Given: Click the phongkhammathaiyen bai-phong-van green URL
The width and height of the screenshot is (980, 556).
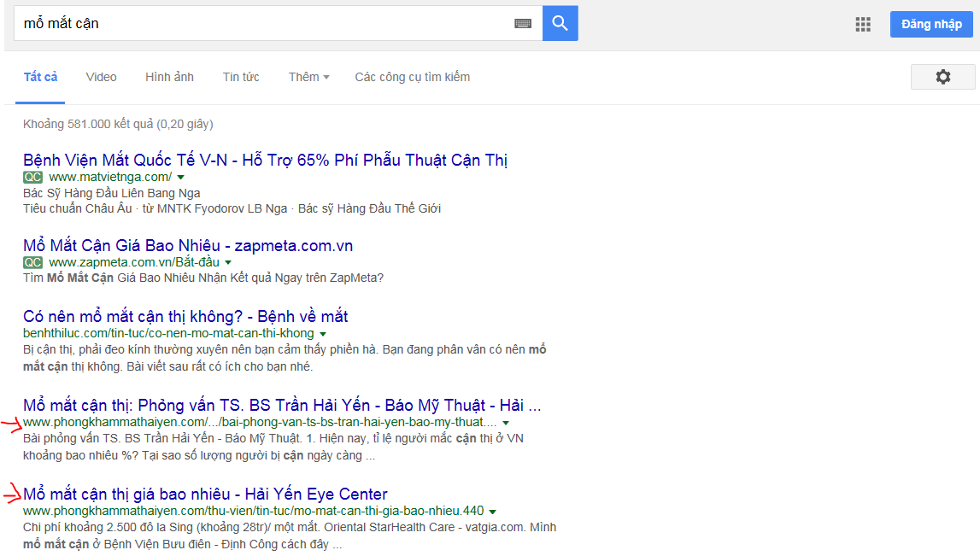Looking at the screenshot, I should click(260, 422).
